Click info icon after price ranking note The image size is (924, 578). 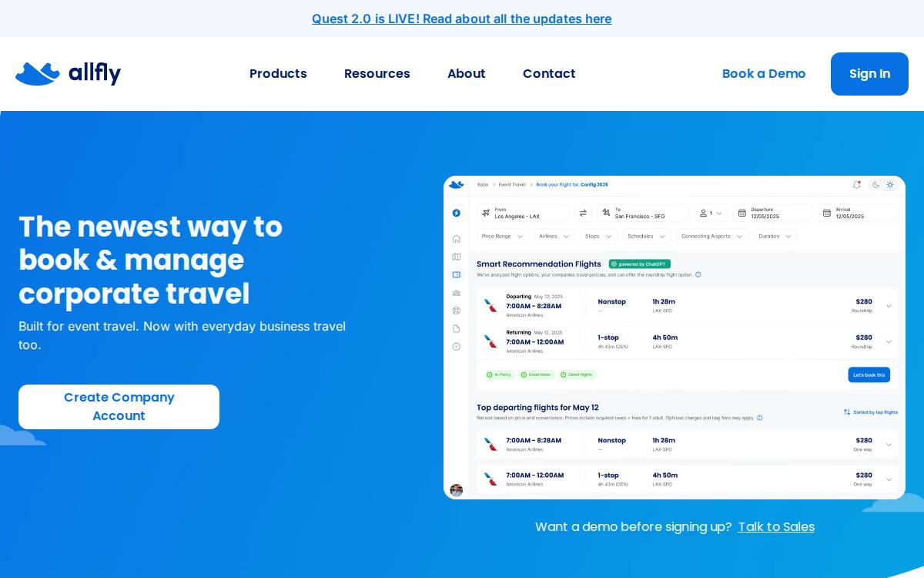click(760, 418)
